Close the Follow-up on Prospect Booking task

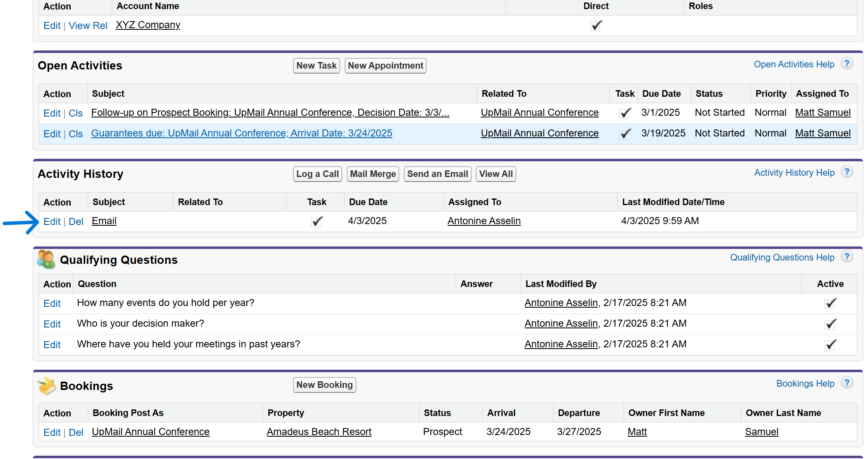click(x=76, y=113)
